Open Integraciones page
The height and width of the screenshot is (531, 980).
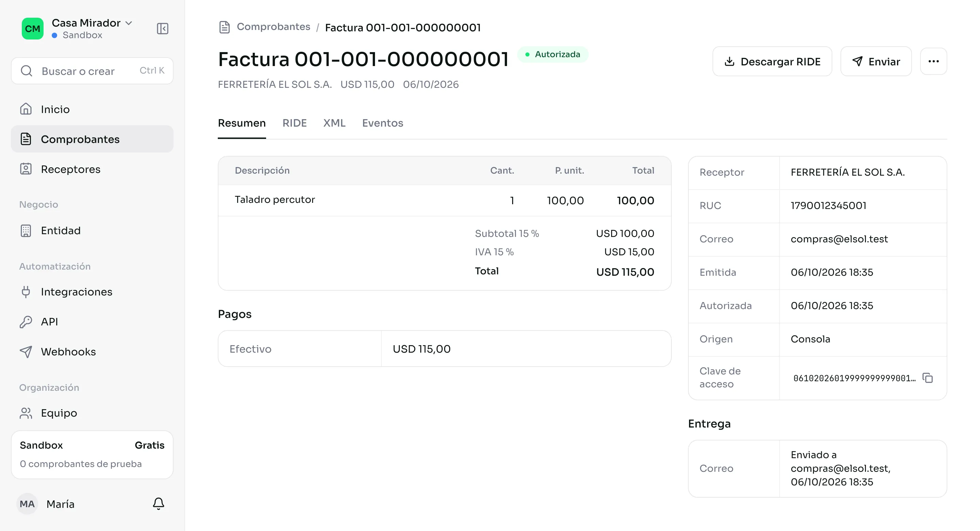tap(92, 292)
